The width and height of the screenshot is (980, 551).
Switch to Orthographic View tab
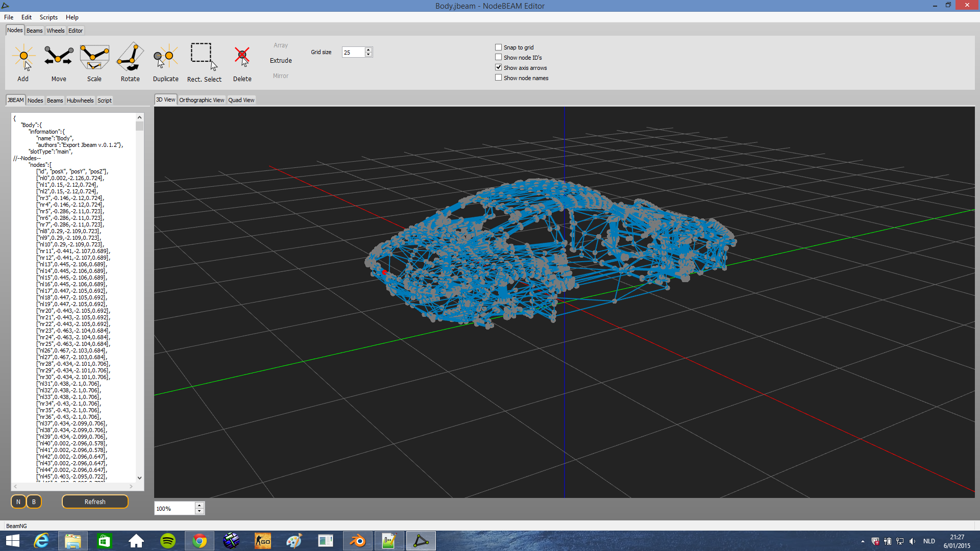[202, 100]
